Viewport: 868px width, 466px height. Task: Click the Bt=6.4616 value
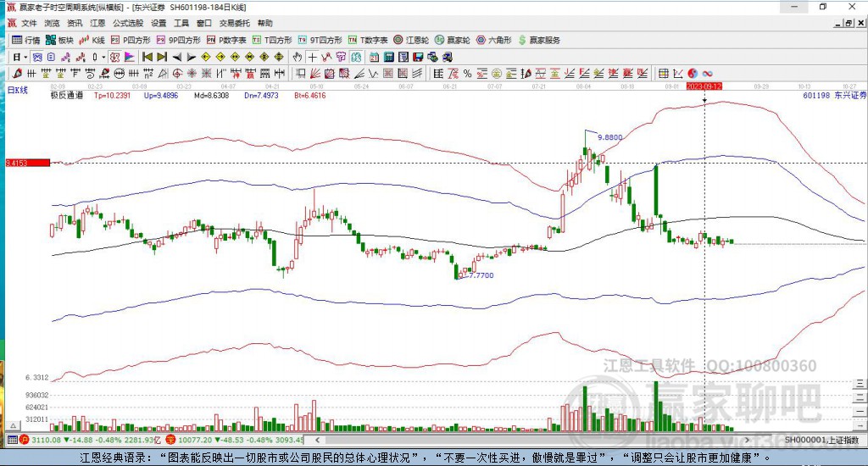pos(310,95)
